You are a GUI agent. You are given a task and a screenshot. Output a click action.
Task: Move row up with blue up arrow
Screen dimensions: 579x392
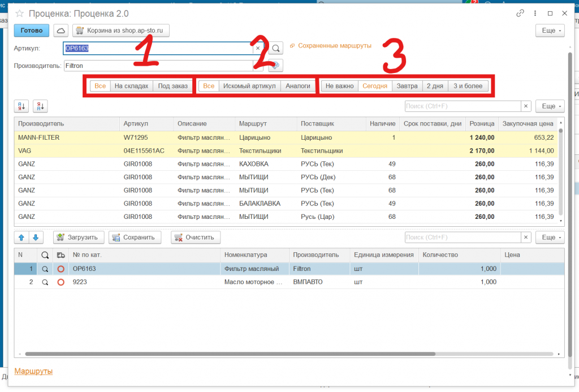click(x=21, y=238)
